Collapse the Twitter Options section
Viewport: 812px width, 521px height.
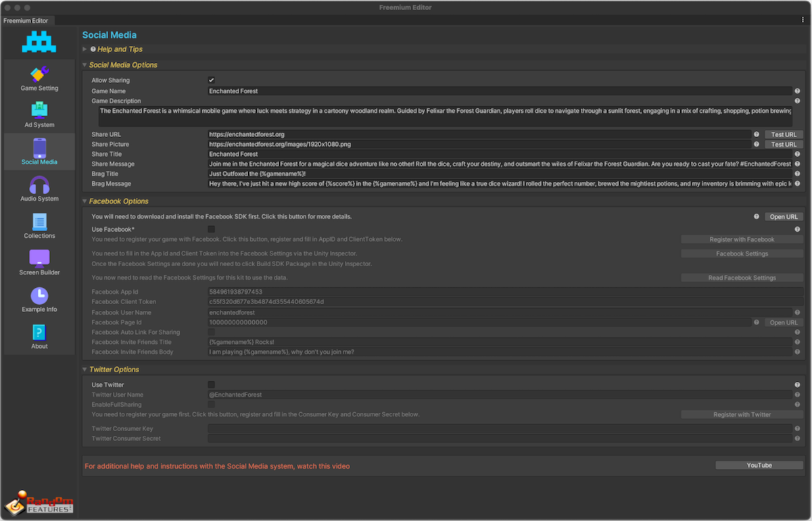pyautogui.click(x=85, y=370)
